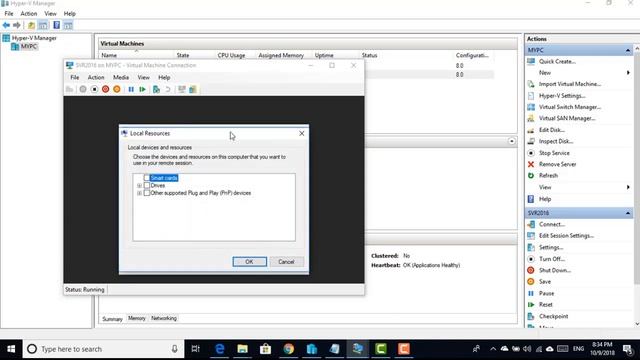Switch to the Memory tab
The image size is (640, 360).
pos(137,318)
